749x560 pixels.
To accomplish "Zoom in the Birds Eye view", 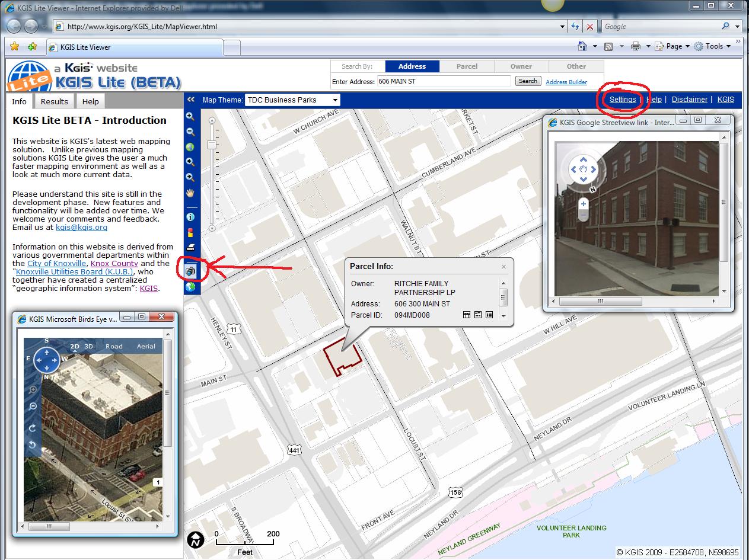I will tap(33, 390).
